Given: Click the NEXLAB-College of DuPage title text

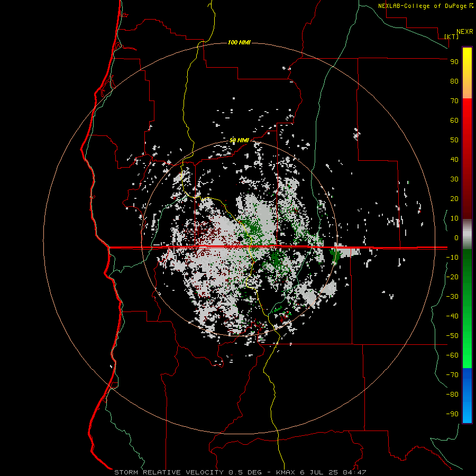Looking at the screenshot, I should [x=422, y=6].
